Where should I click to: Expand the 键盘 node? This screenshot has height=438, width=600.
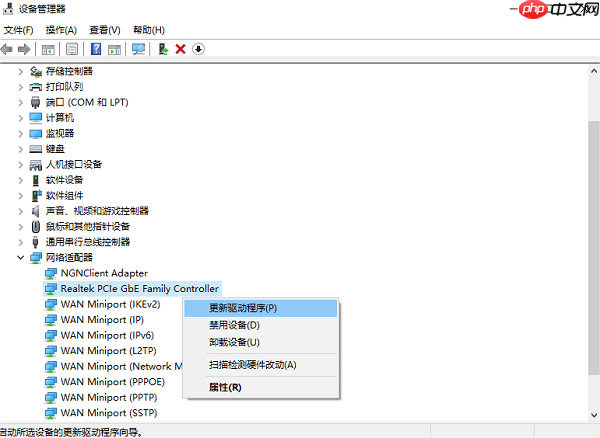21,149
